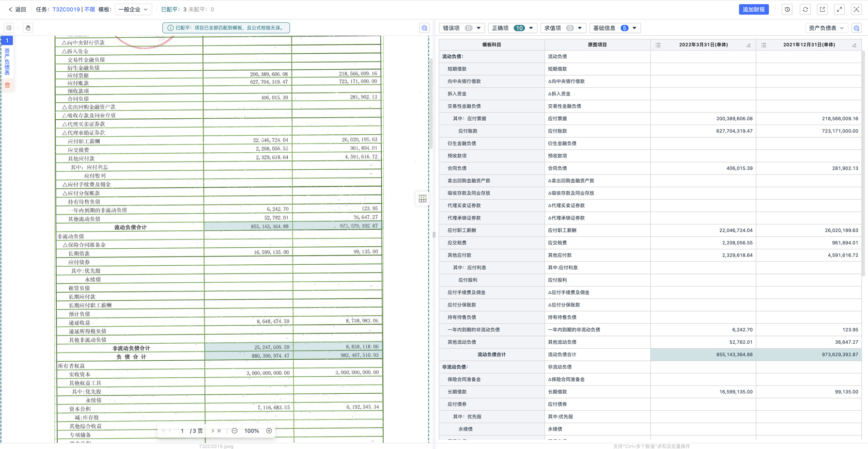
Task: Edit the 2022年3月31日 column header
Action: (748, 45)
